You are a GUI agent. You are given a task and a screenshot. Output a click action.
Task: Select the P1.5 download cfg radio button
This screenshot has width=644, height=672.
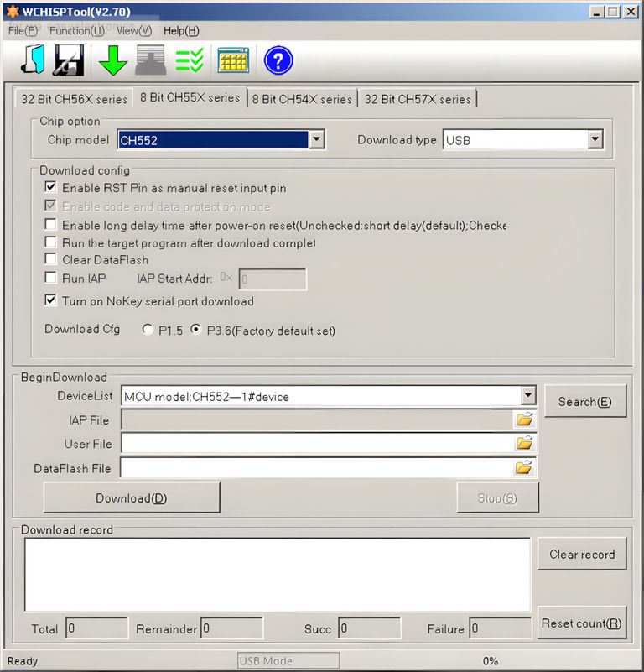point(148,329)
